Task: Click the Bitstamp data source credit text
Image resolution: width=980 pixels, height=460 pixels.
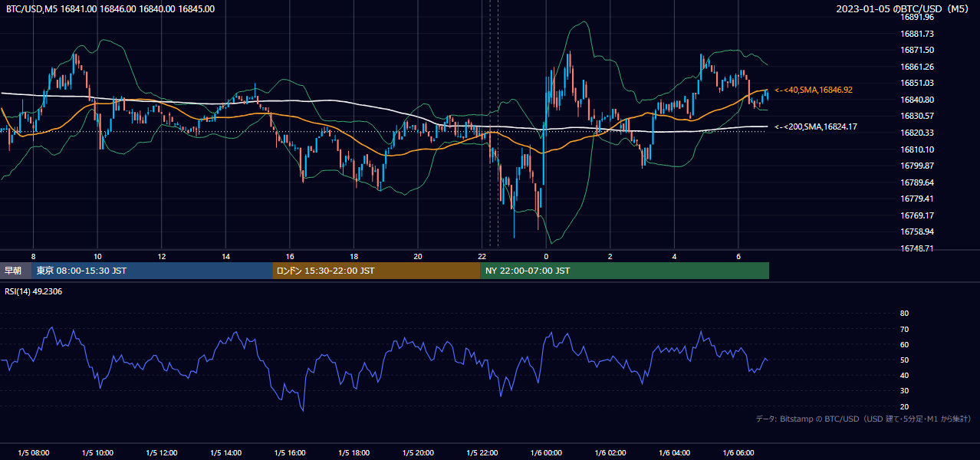Action: 863,419
